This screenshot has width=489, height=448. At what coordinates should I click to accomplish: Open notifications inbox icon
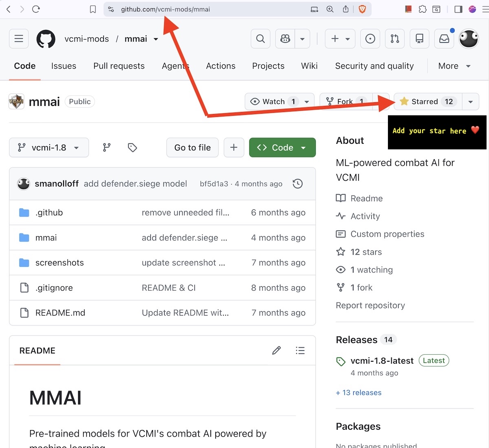pyautogui.click(x=444, y=39)
